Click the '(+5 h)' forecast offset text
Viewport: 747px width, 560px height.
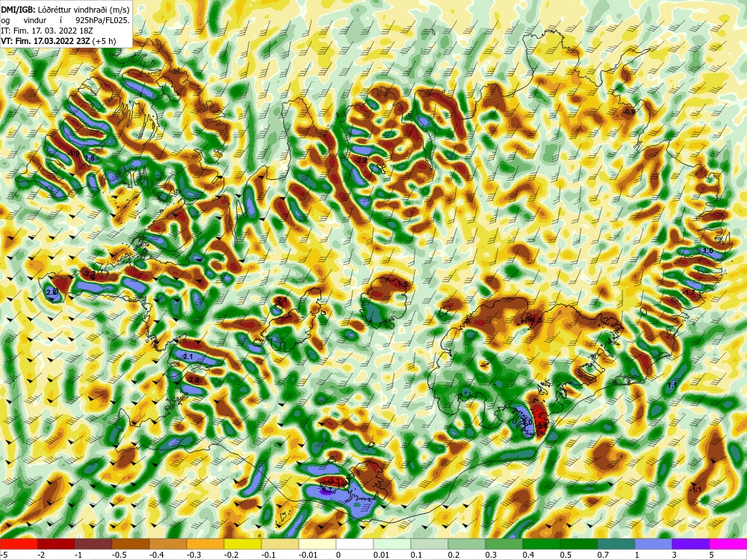coord(105,41)
